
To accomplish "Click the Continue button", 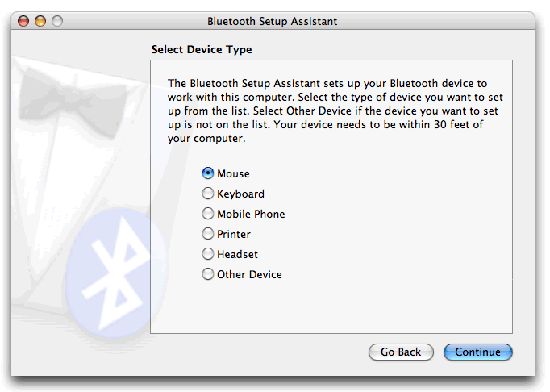I will coord(478,352).
